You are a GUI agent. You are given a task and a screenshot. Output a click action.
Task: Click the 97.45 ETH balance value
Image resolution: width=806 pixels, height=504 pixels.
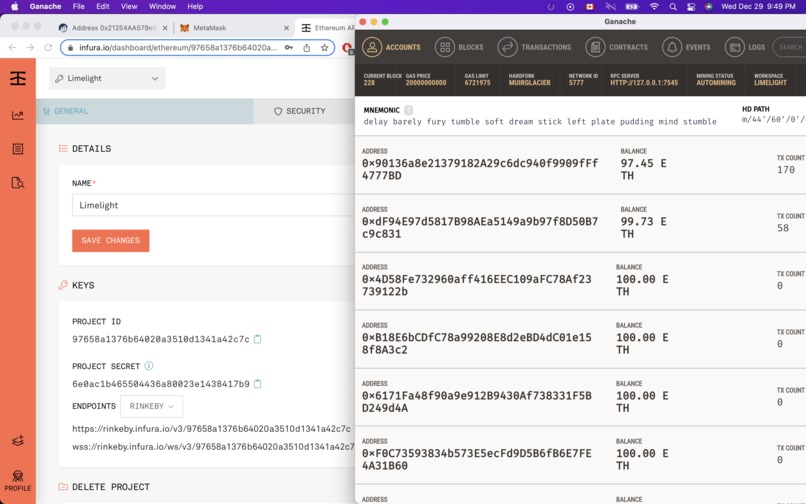coord(644,169)
